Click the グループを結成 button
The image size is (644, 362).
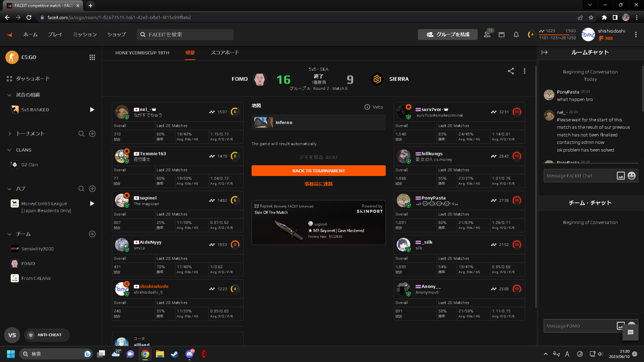tap(448, 34)
